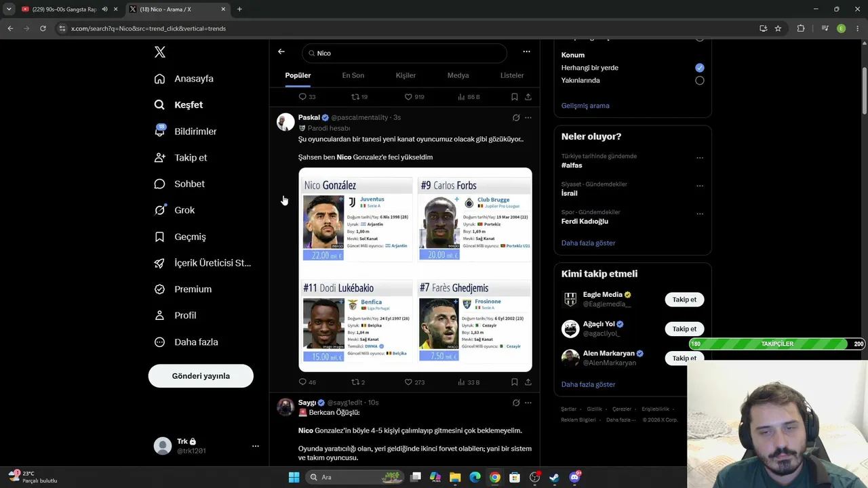Open more options for #alfas trend
The height and width of the screenshot is (488, 868).
(700, 158)
